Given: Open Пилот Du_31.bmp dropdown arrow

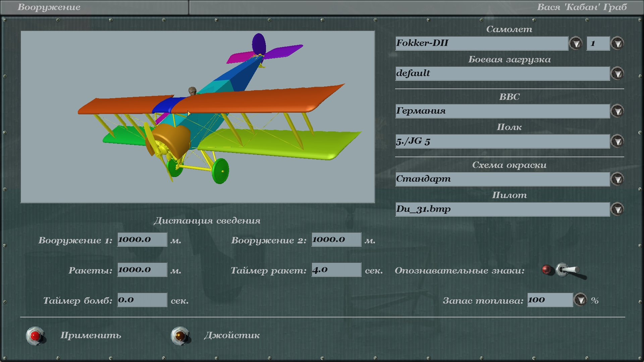Looking at the screenshot, I should click(618, 209).
